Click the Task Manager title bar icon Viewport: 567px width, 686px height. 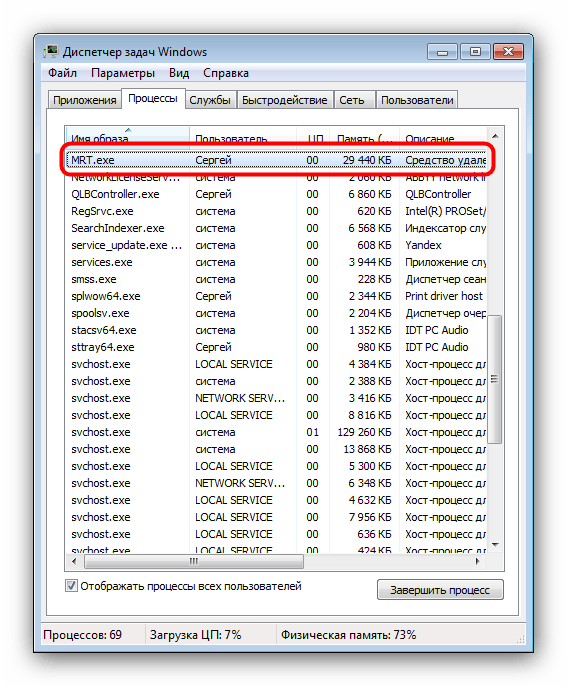coord(51,51)
